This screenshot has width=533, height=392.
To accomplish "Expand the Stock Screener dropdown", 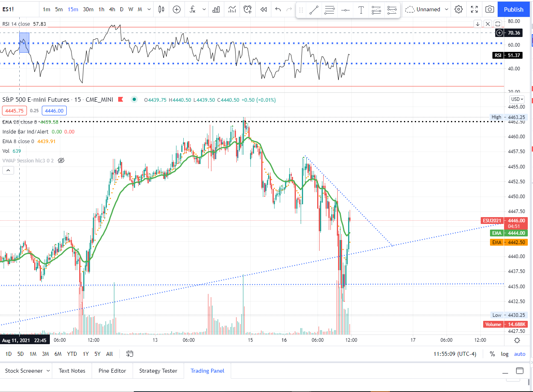I will tap(48, 371).
